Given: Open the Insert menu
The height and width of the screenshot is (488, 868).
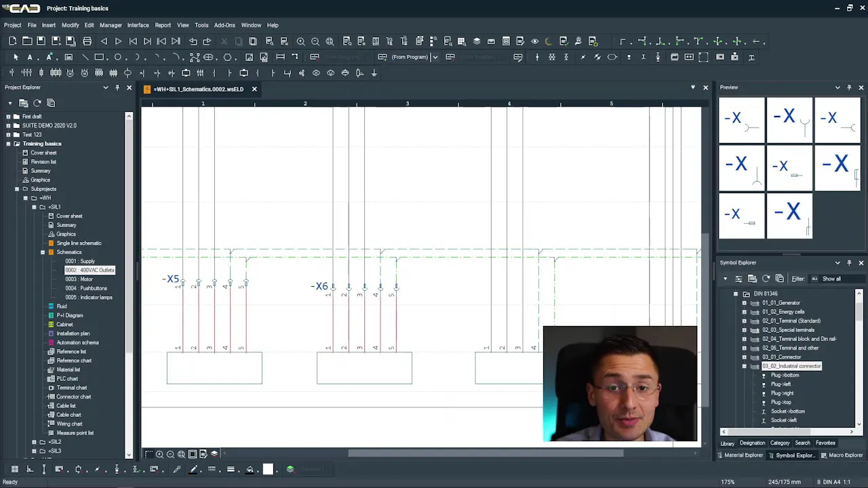Looking at the screenshot, I should point(48,25).
